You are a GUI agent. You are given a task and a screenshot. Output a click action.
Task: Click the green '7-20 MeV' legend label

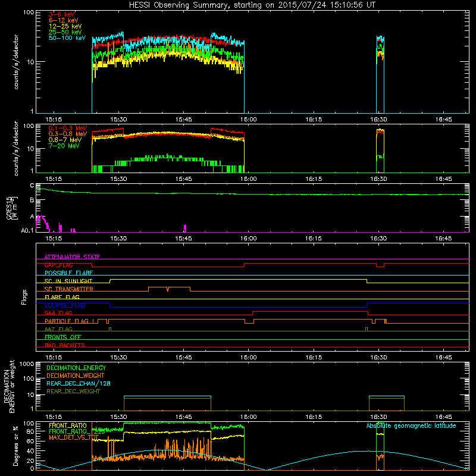(64, 146)
